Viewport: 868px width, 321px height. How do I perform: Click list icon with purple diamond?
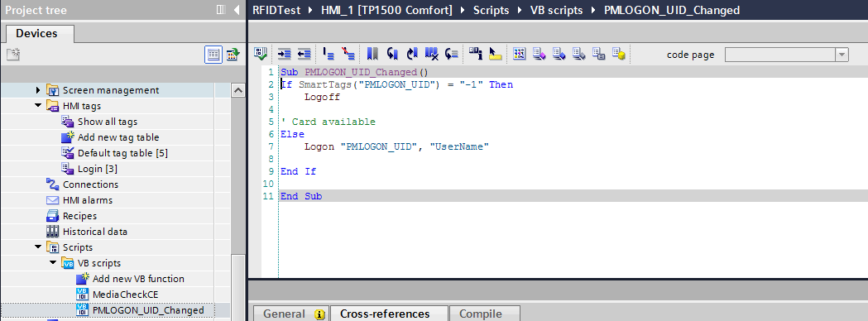click(540, 54)
